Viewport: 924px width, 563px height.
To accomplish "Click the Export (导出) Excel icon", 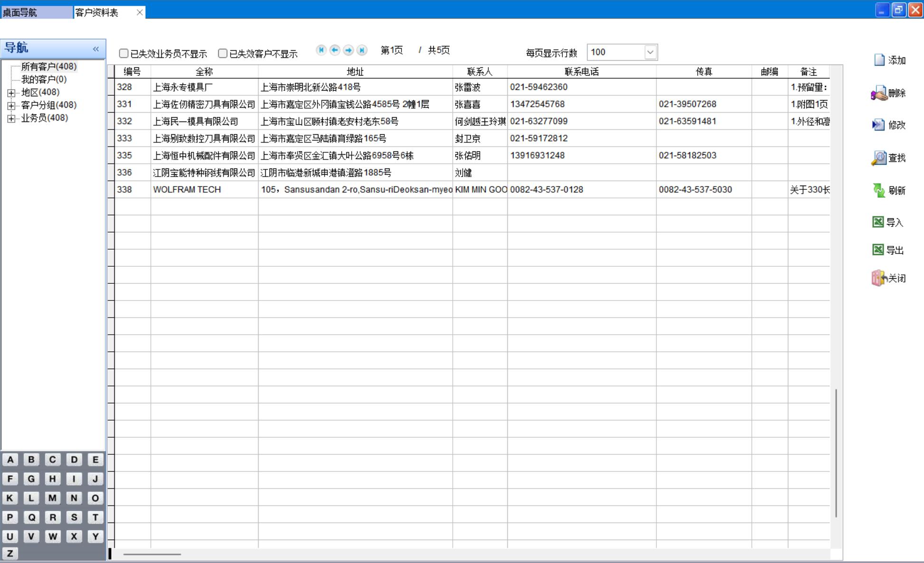I will (878, 250).
